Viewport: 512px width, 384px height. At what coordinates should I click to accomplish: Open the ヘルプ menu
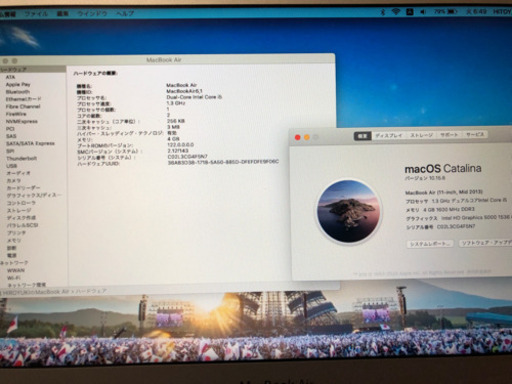coord(125,14)
